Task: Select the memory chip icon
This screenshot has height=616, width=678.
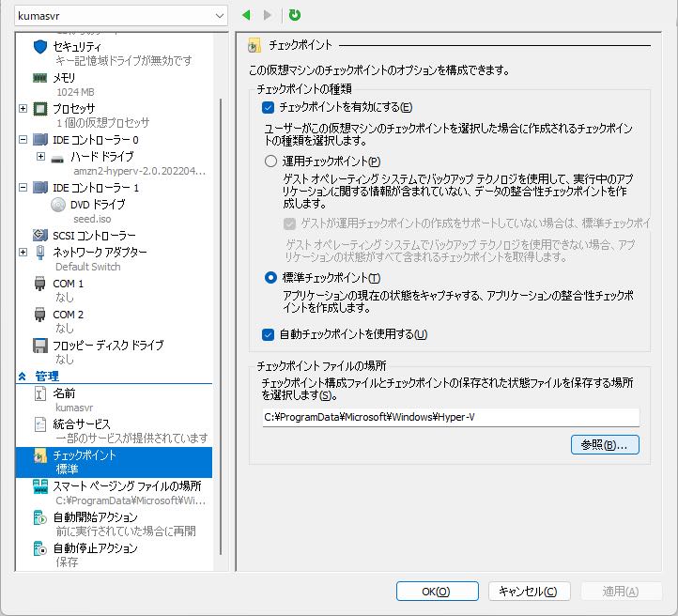Action: (x=40, y=78)
